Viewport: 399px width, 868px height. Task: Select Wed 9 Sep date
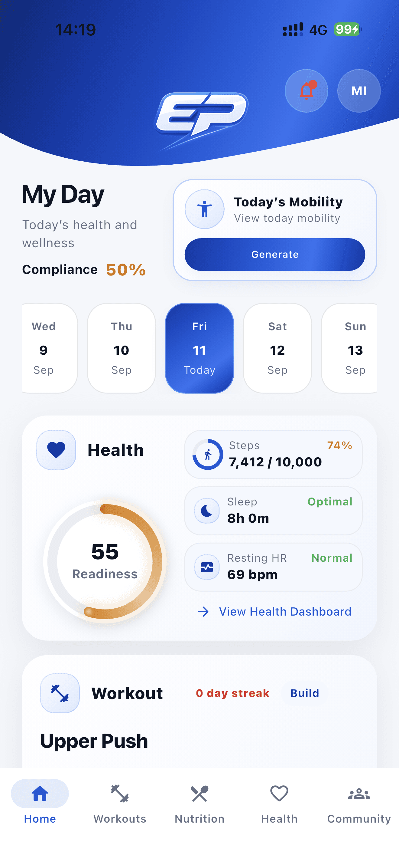(50, 348)
